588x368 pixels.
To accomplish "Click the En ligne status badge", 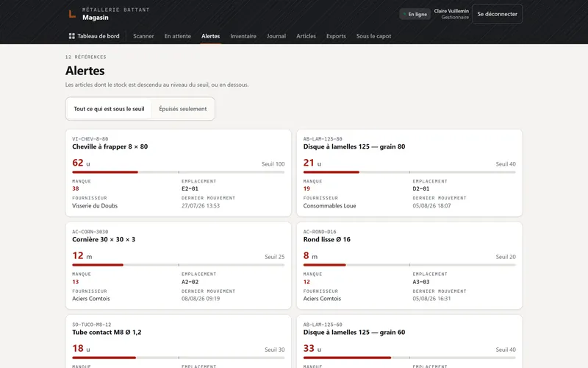I will pos(415,14).
